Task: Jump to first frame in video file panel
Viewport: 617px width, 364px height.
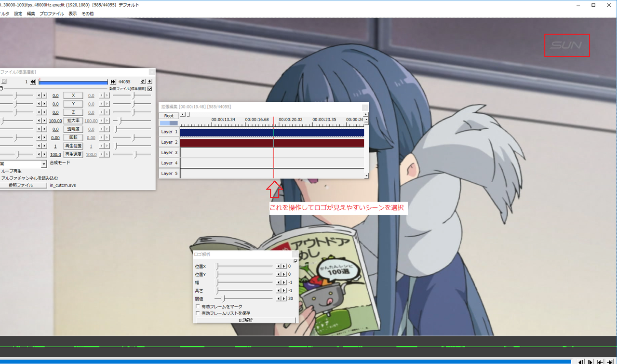Action: click(33, 82)
